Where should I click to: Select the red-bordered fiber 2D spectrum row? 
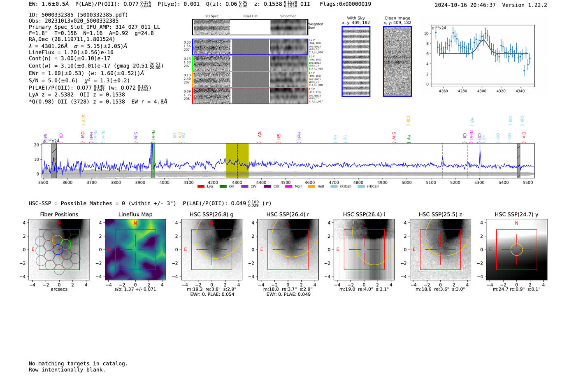(x=250, y=95)
